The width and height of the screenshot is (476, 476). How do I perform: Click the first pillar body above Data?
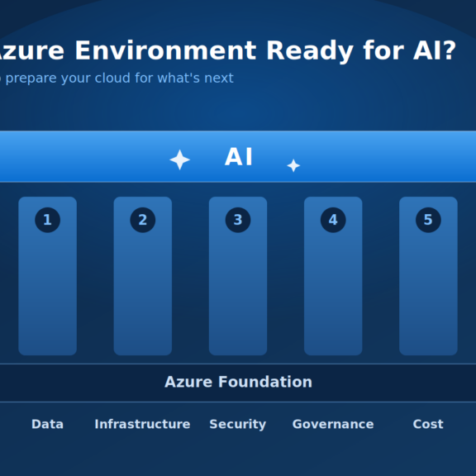[x=47, y=276]
